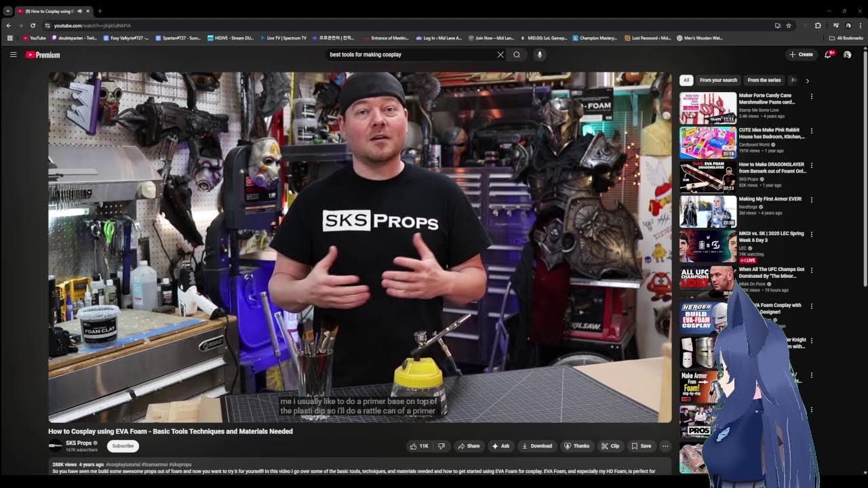
Task: Open options for DRAGONSLAYER video
Action: click(811, 165)
